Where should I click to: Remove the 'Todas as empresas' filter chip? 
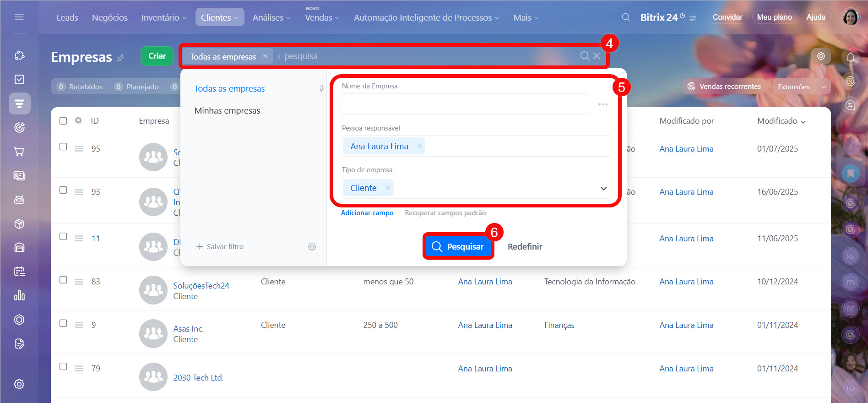[x=265, y=56]
